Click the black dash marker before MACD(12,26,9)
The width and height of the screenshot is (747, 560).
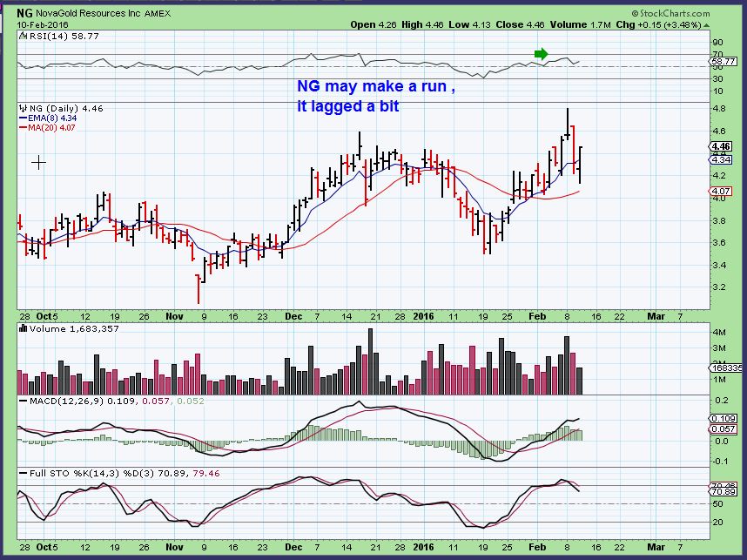pos(23,401)
